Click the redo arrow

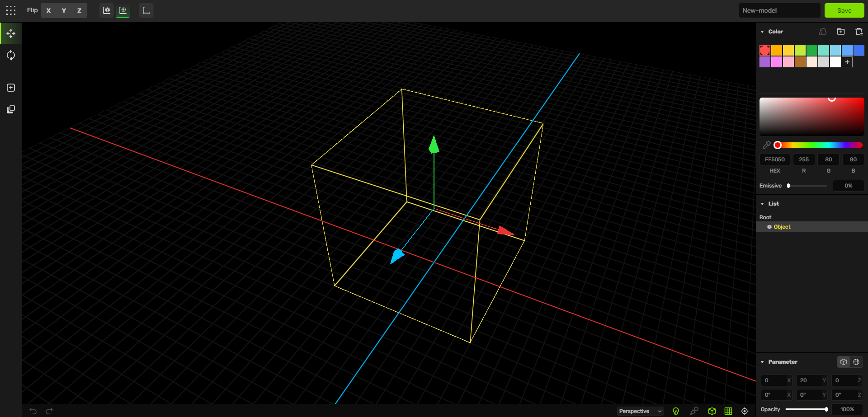pyautogui.click(x=49, y=411)
